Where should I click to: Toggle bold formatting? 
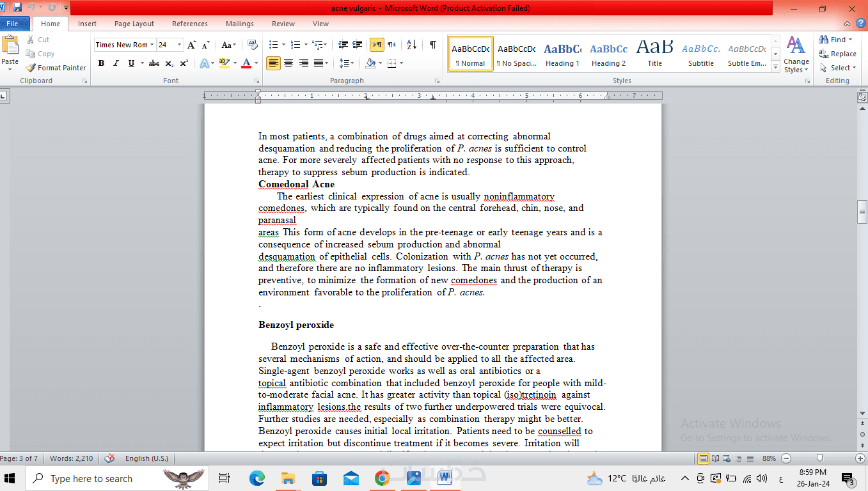pos(101,63)
